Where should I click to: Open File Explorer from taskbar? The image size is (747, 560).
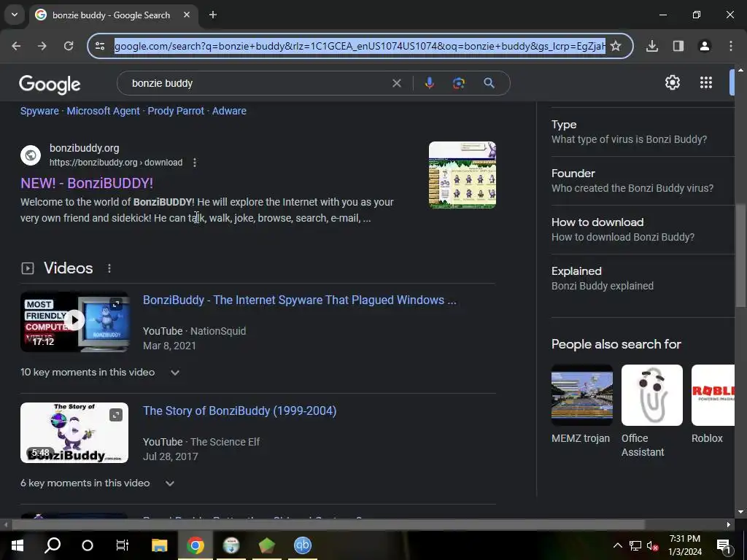click(x=160, y=545)
